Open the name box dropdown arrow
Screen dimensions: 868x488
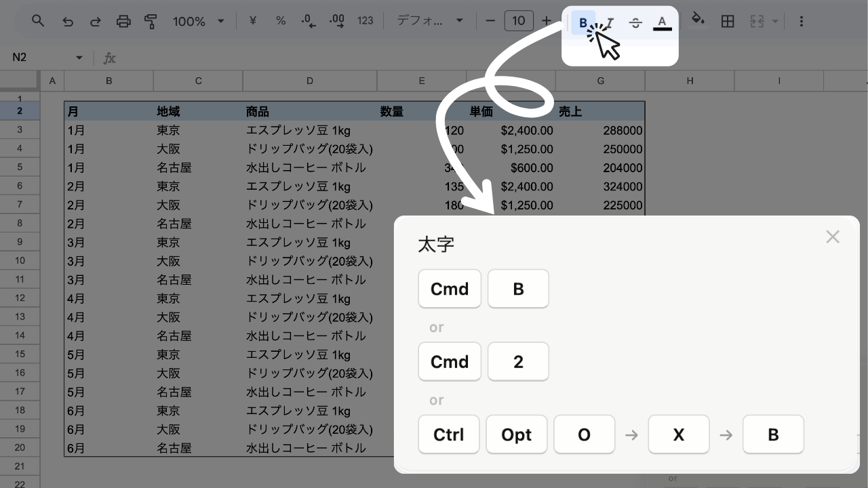[79, 57]
